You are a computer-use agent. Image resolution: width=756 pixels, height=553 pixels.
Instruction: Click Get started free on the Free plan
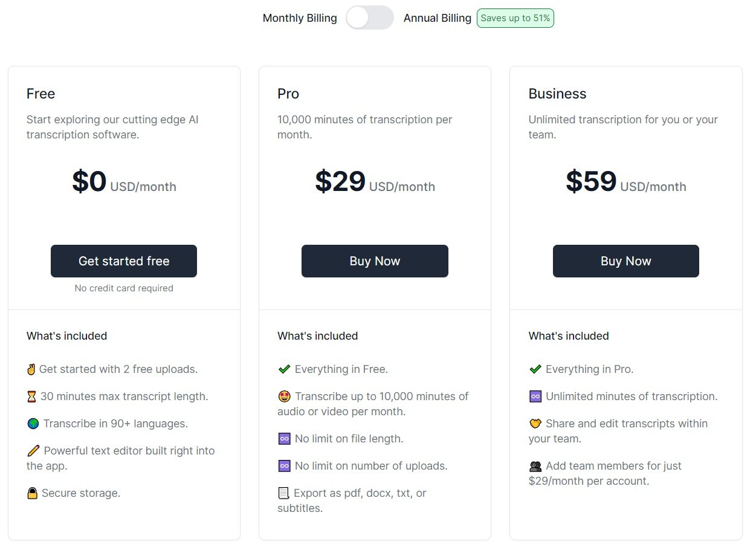tap(123, 260)
